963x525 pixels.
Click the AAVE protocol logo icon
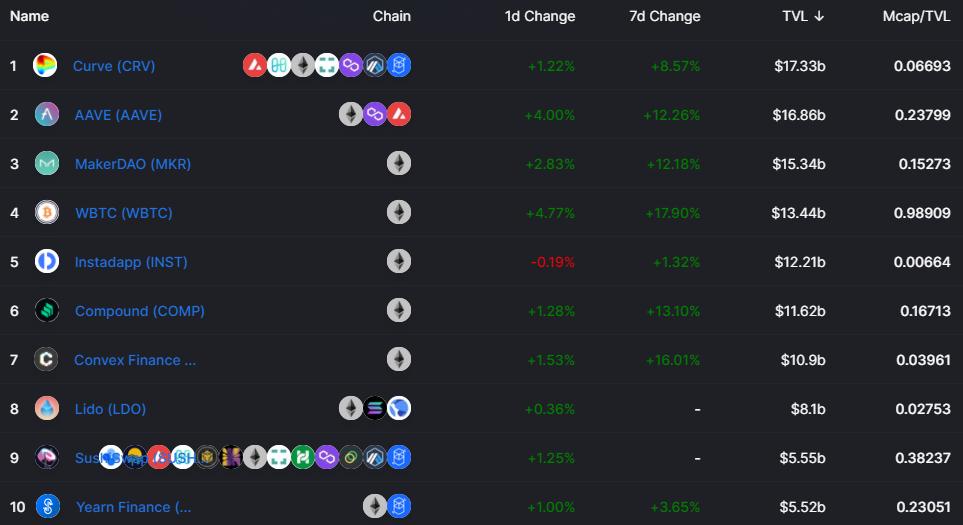(x=47, y=114)
